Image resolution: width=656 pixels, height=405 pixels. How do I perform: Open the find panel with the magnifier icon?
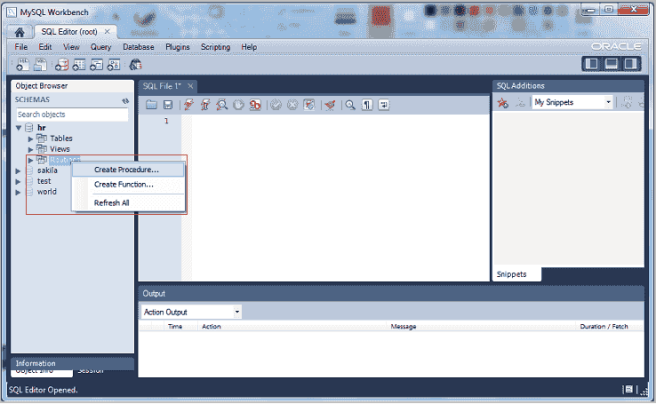click(350, 105)
